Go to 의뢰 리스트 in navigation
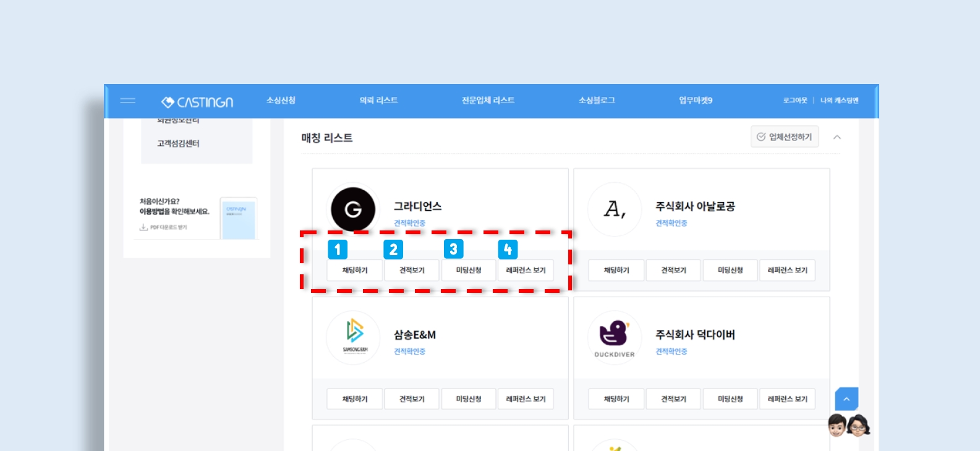 (x=378, y=101)
